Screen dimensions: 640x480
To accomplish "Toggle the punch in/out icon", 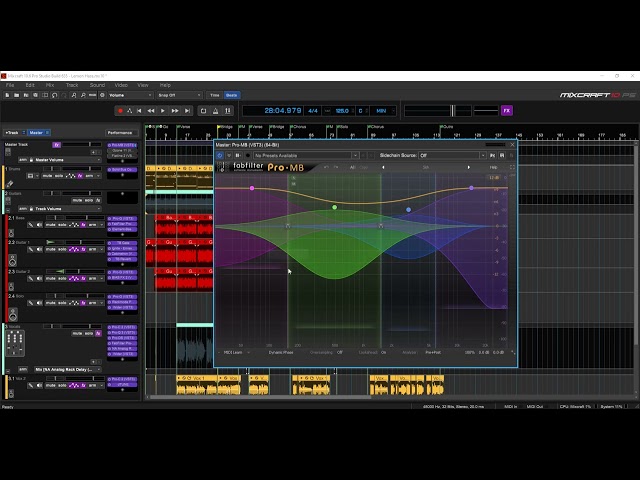I will (x=227, y=111).
